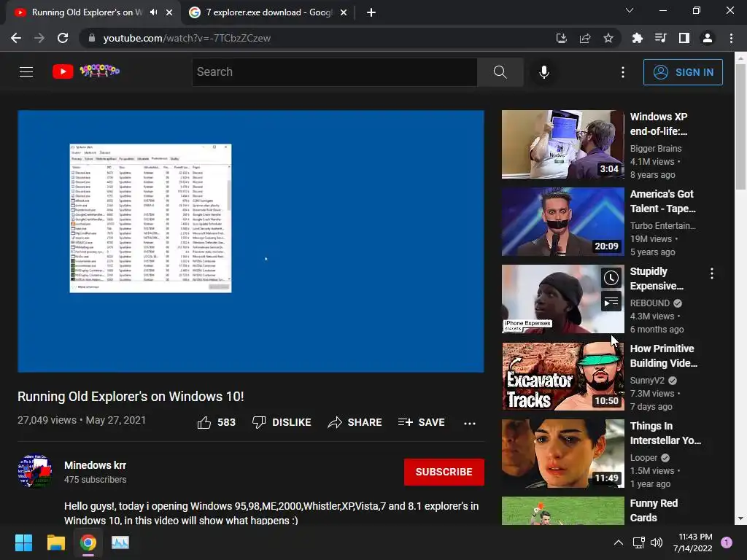Open YouTube settings three-dot menu
Image resolution: width=747 pixels, height=560 pixels.
[x=623, y=72]
